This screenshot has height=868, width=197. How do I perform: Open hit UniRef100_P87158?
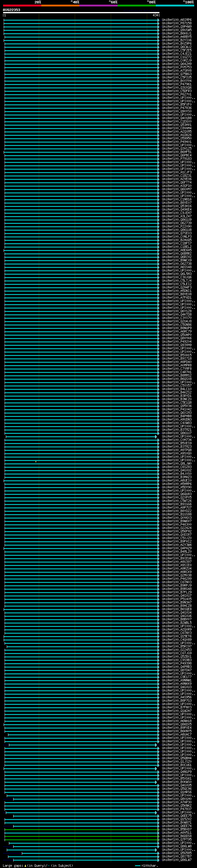(x=176, y=23)
